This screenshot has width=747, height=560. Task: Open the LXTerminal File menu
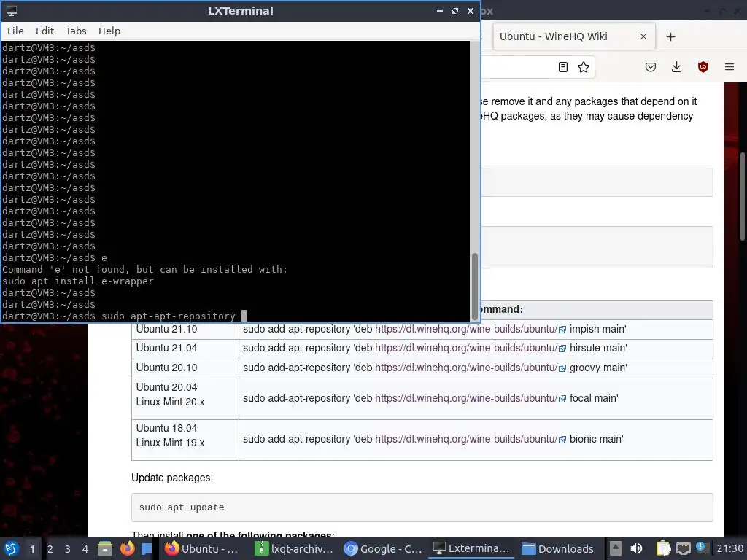(15, 31)
